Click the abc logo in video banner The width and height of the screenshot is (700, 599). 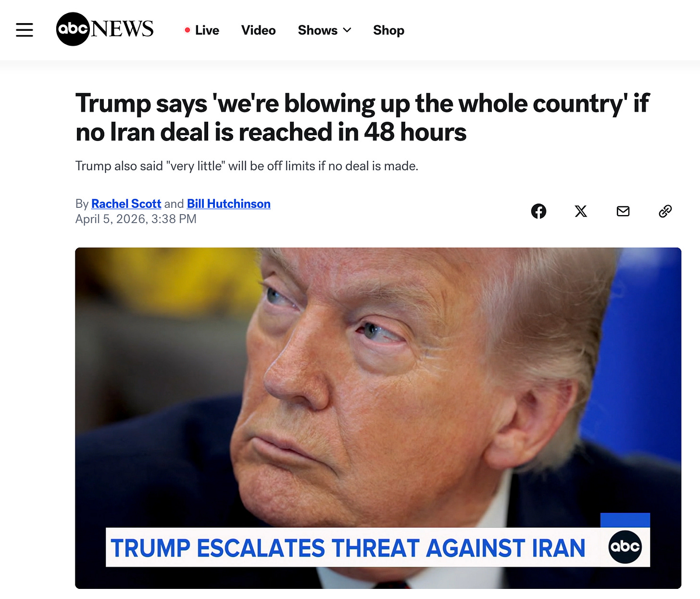[625, 547]
